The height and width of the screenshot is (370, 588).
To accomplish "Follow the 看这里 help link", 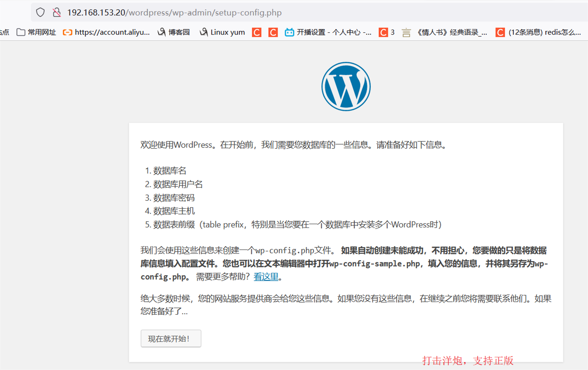I will (266, 277).
